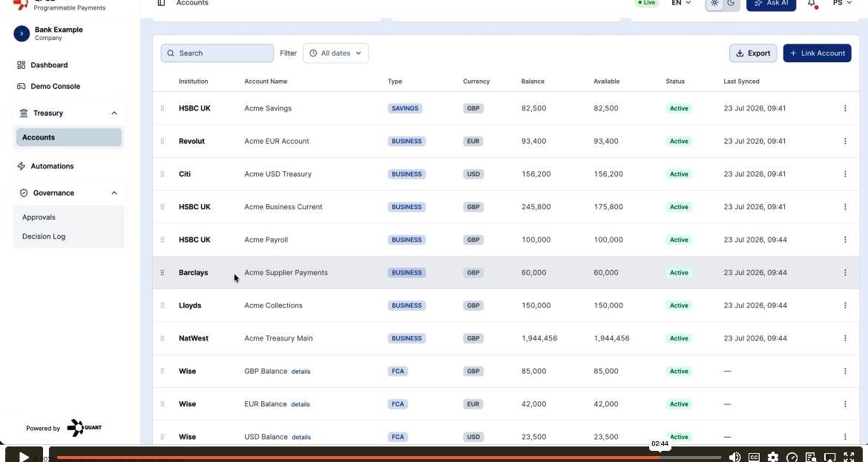Open video transcript icon
868x462 pixels.
click(811, 457)
